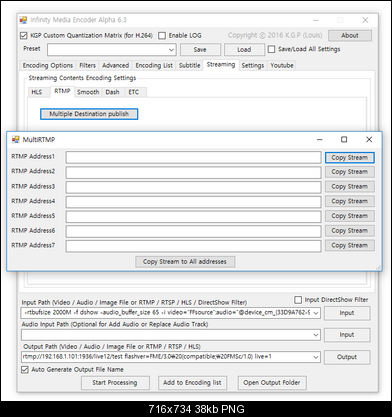Click the Input button for Input Path
This screenshot has width=392, height=417.
347,313
